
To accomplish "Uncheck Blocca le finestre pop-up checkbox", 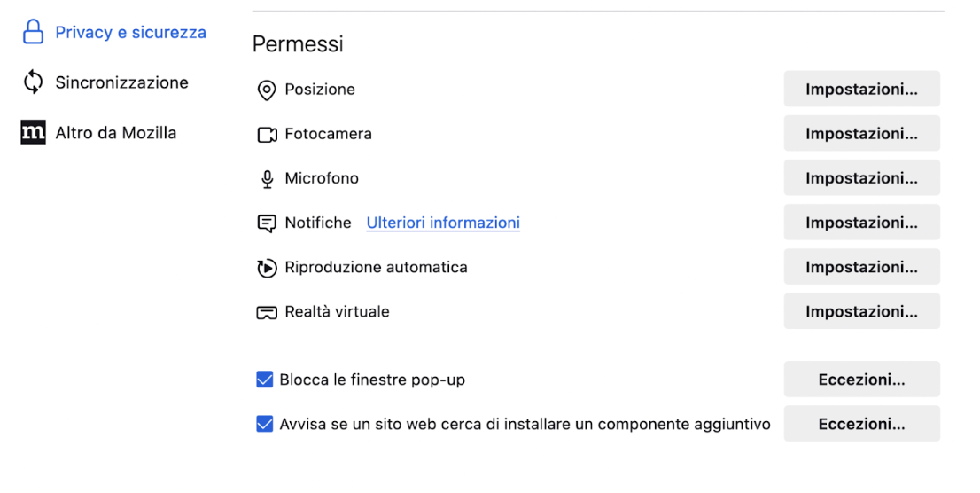I will (264, 380).
